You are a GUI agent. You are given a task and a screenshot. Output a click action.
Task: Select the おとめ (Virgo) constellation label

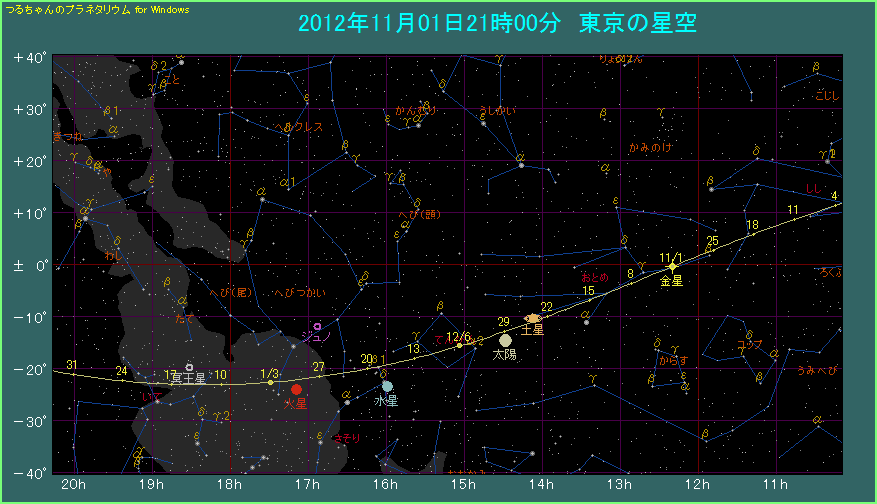point(594,276)
